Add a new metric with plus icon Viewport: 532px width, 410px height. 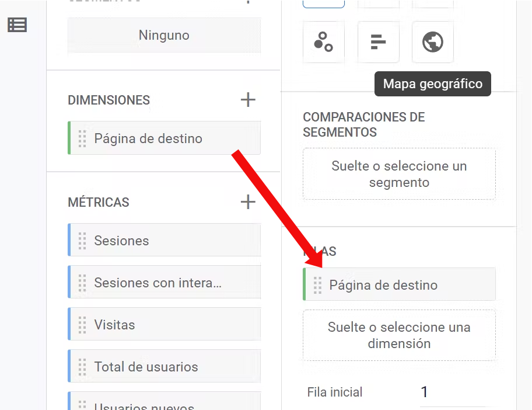pyautogui.click(x=248, y=201)
